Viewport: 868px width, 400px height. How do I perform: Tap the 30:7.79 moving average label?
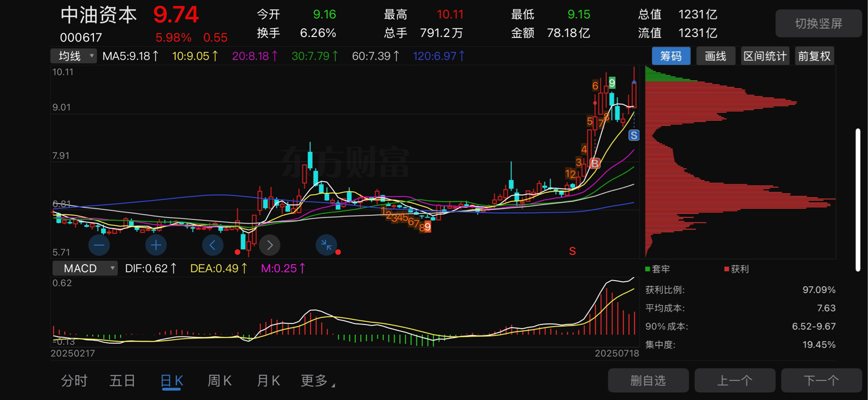pos(315,56)
